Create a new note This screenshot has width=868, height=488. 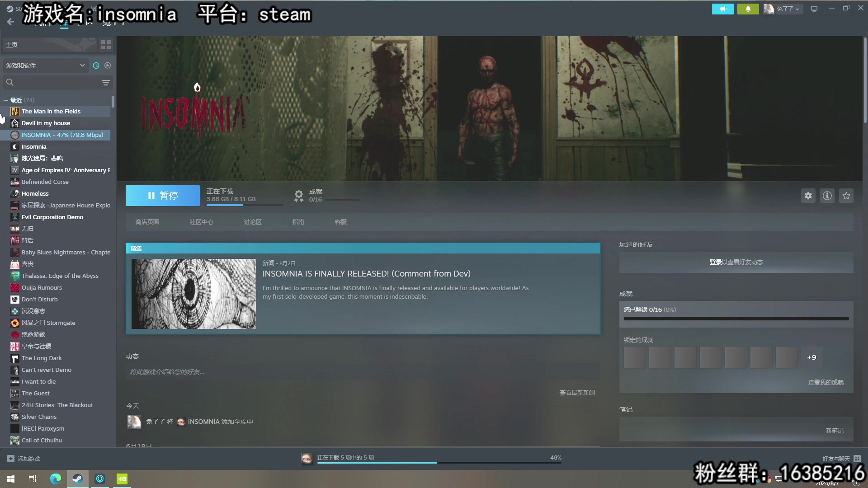coord(835,431)
